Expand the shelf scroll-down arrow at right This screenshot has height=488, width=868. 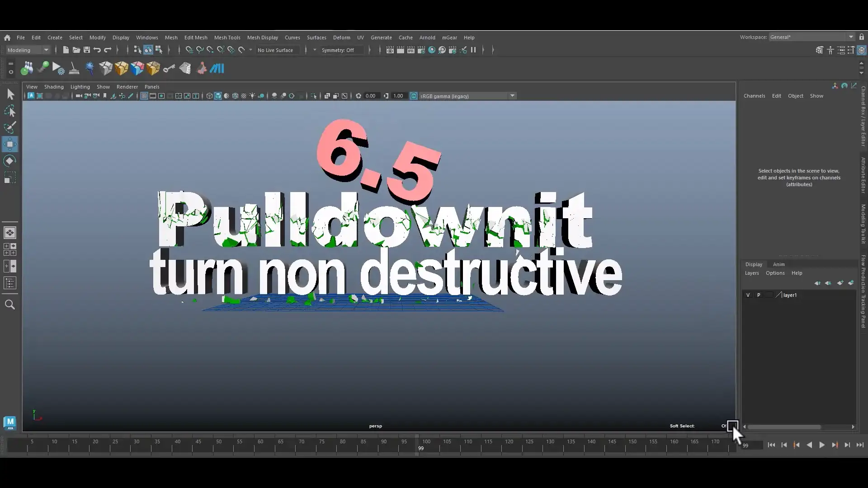point(861,73)
